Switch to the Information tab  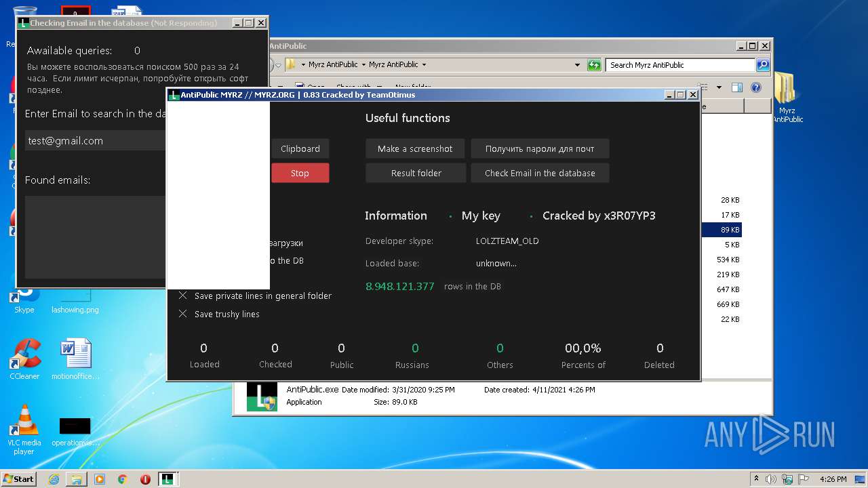coord(396,216)
